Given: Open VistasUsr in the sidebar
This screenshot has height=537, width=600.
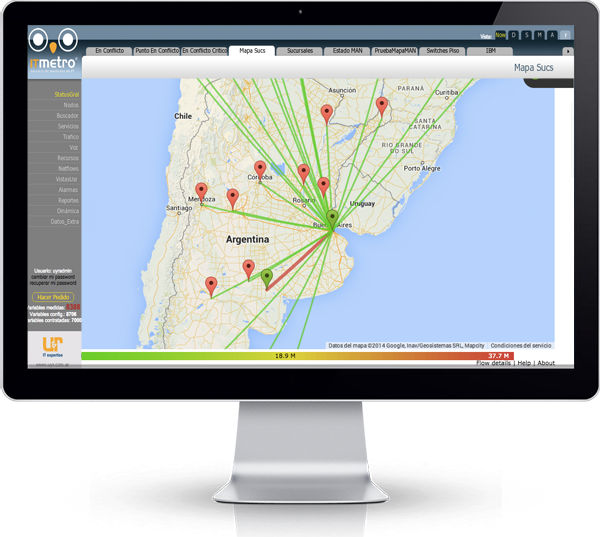Looking at the screenshot, I should 67,179.
